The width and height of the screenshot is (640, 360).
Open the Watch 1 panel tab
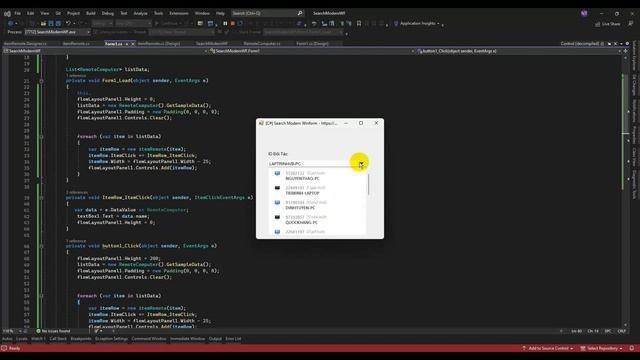38,339
